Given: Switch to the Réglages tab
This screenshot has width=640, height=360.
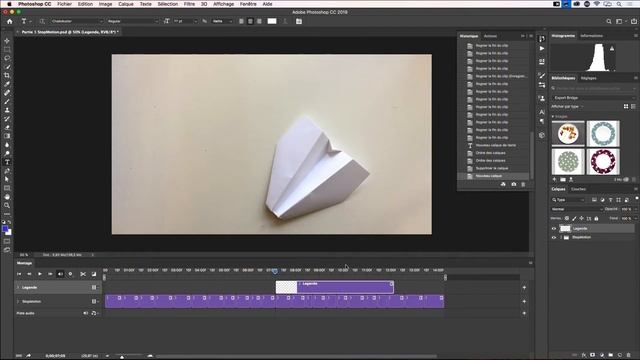Looking at the screenshot, I should point(589,78).
